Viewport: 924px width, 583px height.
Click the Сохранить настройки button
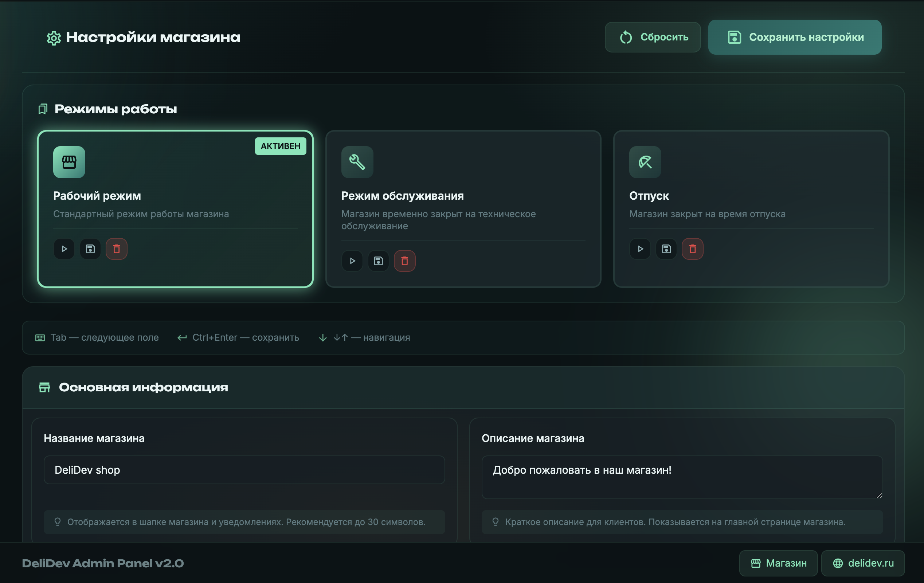click(795, 37)
